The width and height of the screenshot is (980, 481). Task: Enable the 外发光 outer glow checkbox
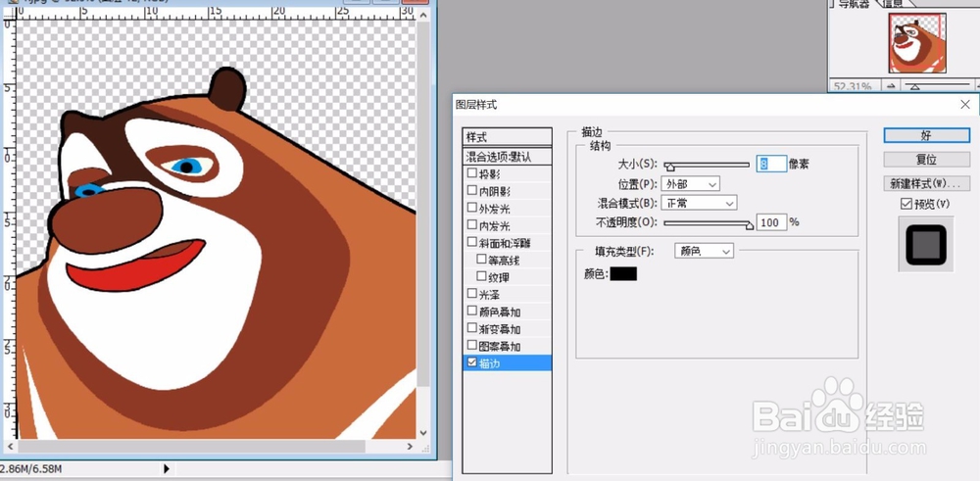[472, 208]
